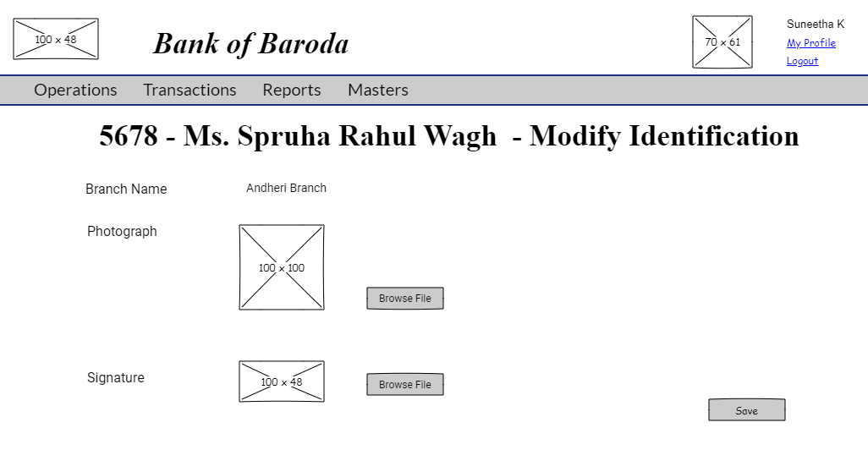Viewport: 868px width, 461px height.
Task: Open the Transactions menu
Action: tap(190, 90)
